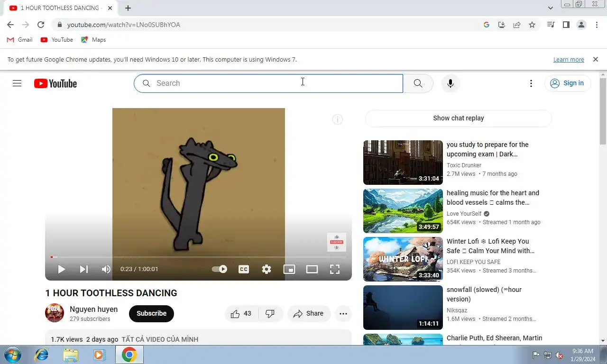This screenshot has width=607, height=364.
Task: Open the video info card icon
Action: tap(337, 119)
